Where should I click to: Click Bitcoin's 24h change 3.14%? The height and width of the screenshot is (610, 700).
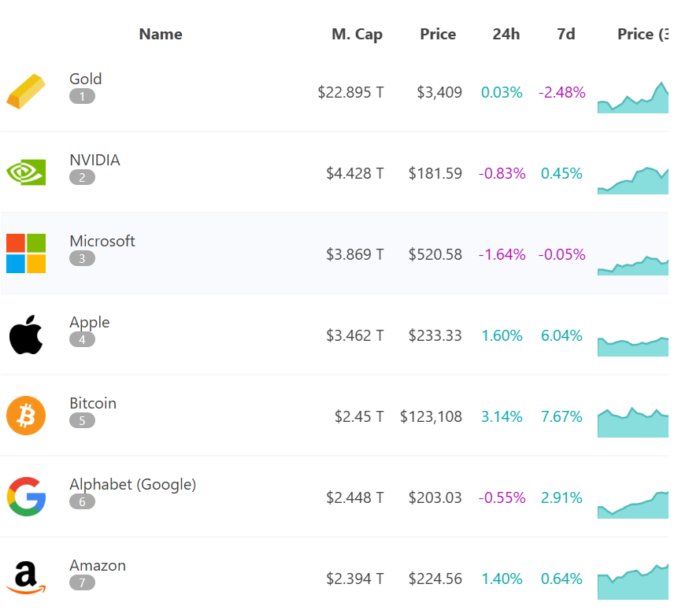[x=502, y=417]
